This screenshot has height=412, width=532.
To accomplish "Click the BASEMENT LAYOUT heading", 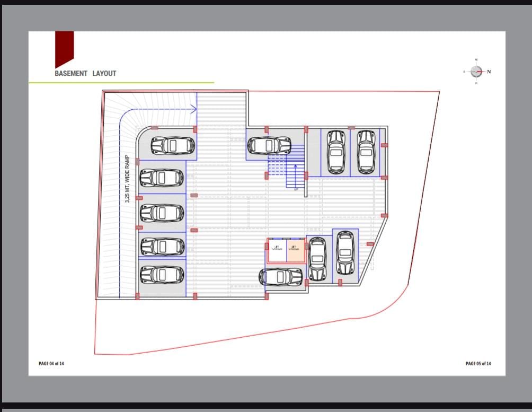I will [85, 73].
